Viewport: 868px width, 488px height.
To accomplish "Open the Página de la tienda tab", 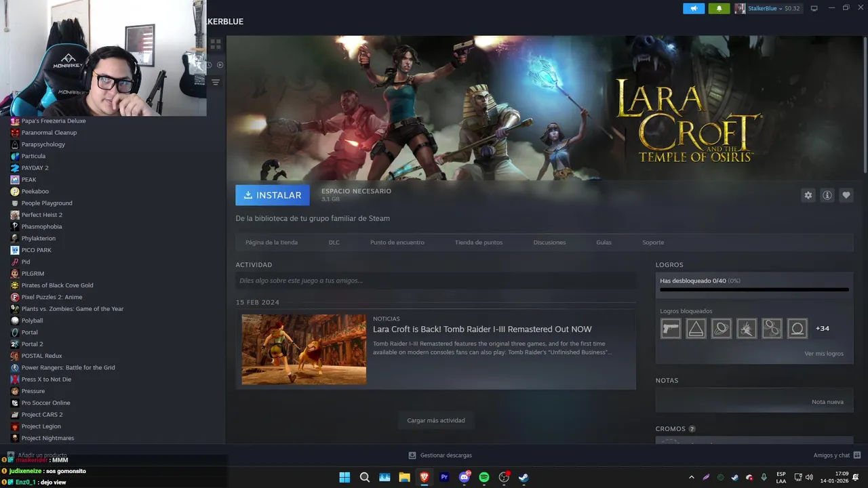I will pos(271,243).
